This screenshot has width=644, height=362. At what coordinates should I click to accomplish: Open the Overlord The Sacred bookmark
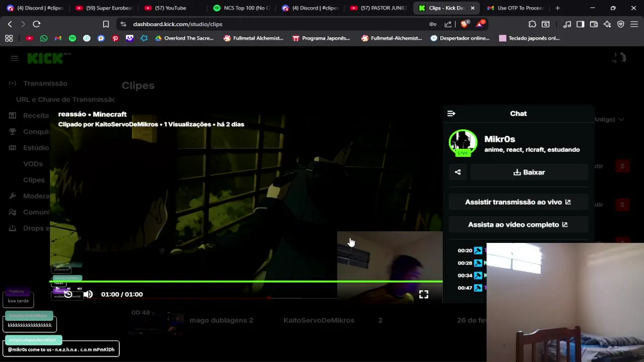point(184,38)
